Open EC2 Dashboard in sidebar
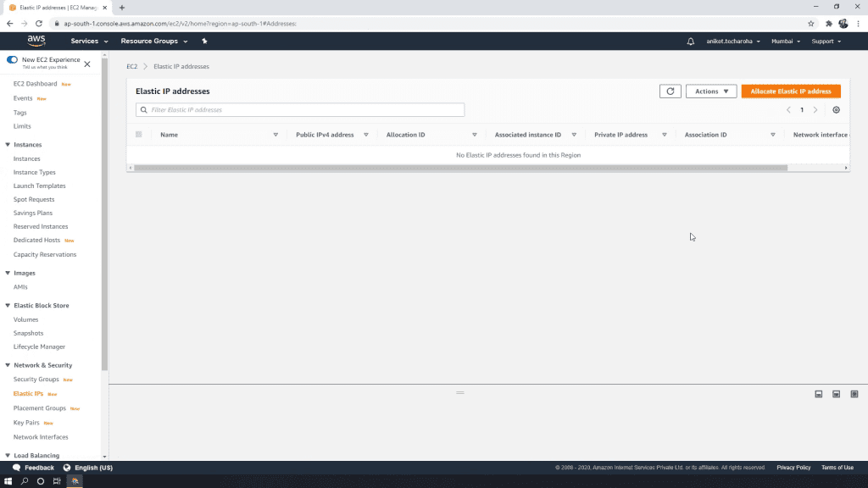 tap(35, 84)
